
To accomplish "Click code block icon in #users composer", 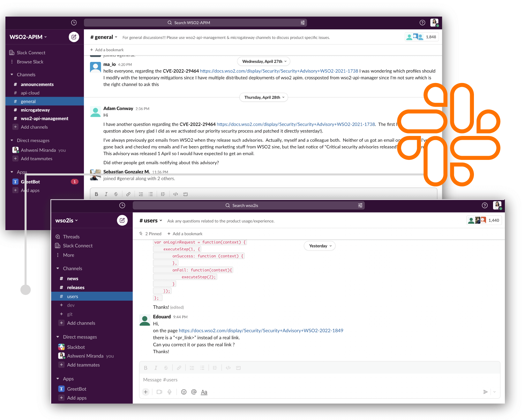I will click(238, 368).
